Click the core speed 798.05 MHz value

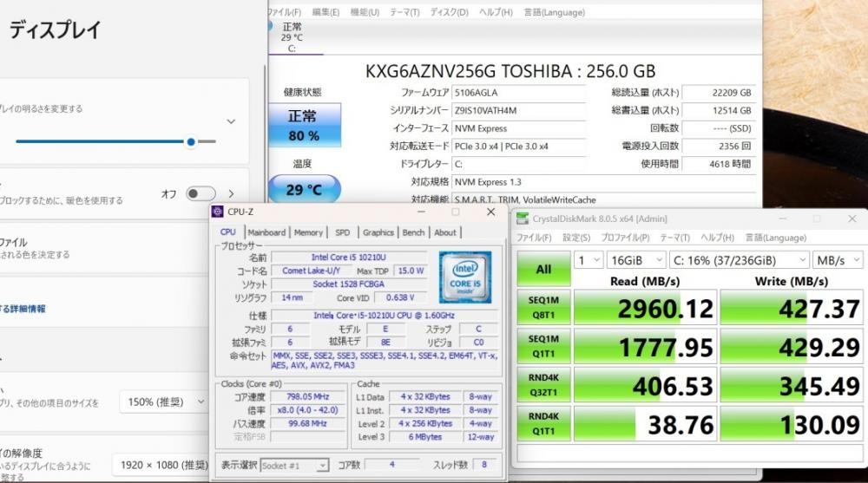pyautogui.click(x=308, y=396)
